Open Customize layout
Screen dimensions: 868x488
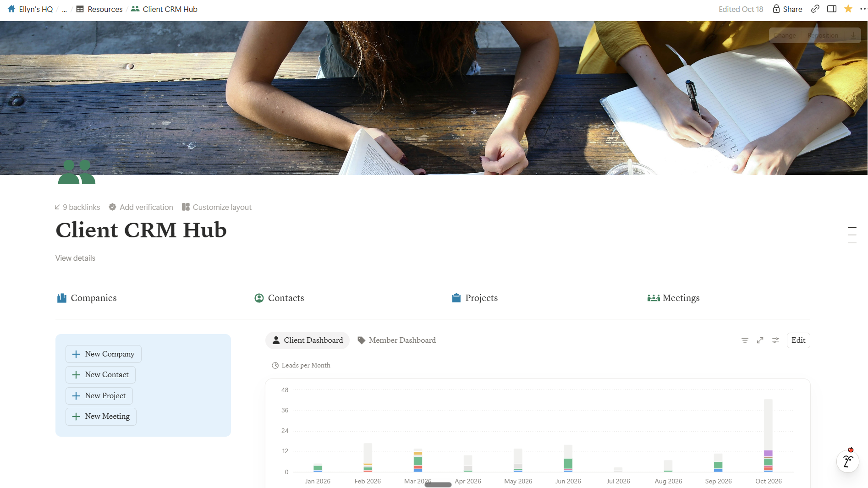[x=217, y=207]
